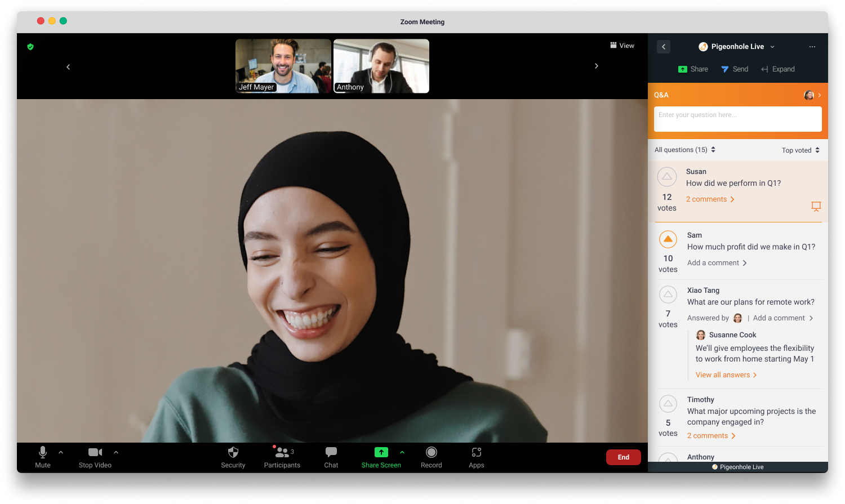This screenshot has height=504, width=845.
Task: Start Share Screen
Action: point(381,457)
